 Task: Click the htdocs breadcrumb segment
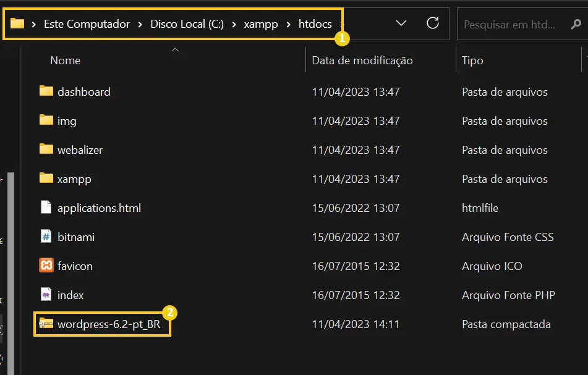(x=315, y=24)
